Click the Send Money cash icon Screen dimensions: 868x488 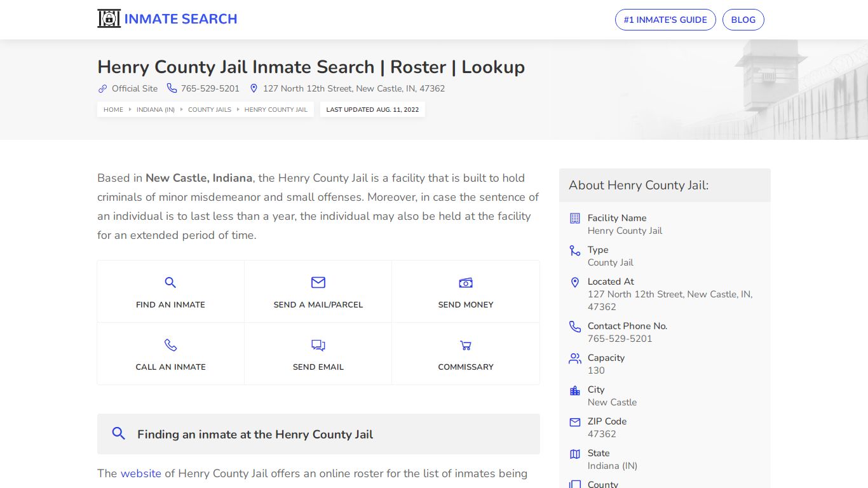click(466, 283)
